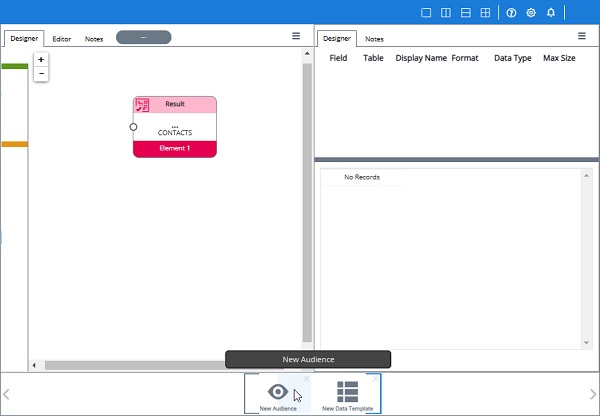View notifications with the bell icon
Viewport: 600px width, 416px height.
(x=551, y=13)
